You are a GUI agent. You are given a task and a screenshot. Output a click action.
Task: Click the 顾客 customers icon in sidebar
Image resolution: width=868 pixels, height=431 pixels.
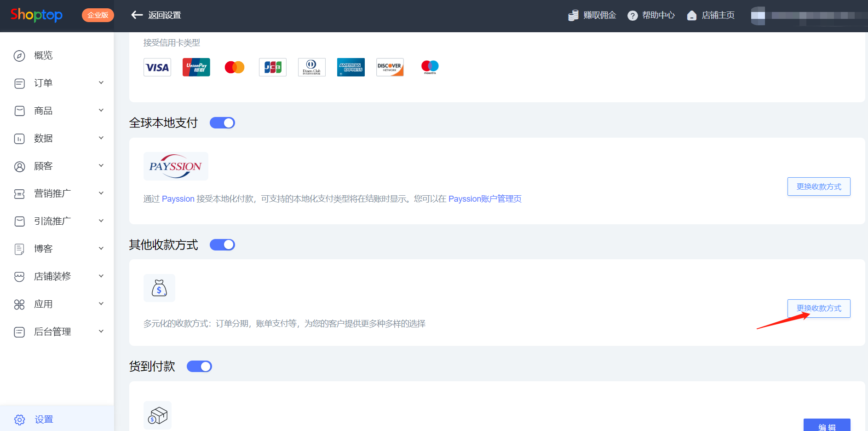(19, 166)
